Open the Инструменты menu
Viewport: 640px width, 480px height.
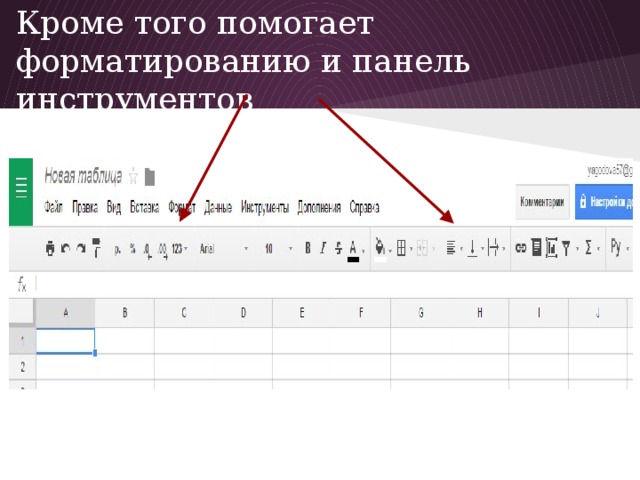coord(265,208)
